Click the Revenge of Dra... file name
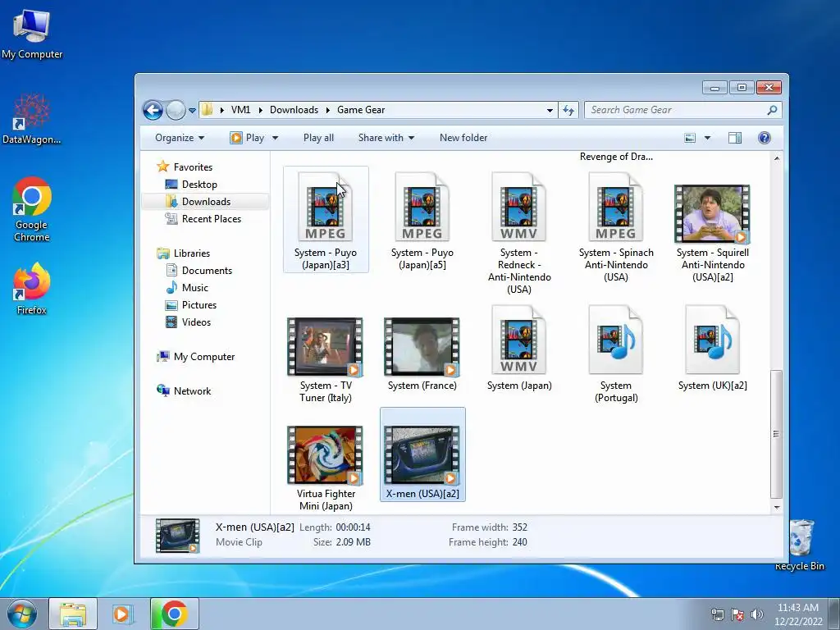 point(616,157)
